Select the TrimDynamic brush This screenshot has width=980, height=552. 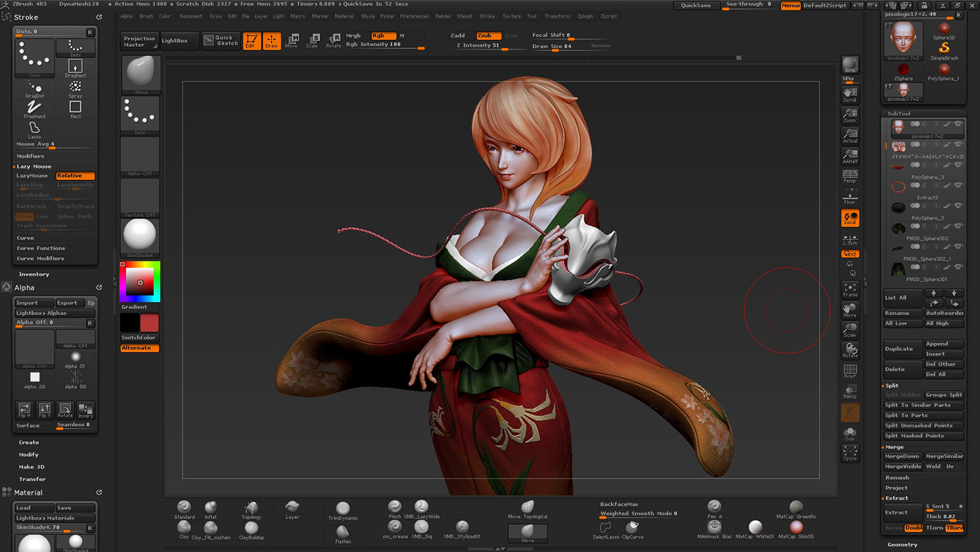coord(343,511)
